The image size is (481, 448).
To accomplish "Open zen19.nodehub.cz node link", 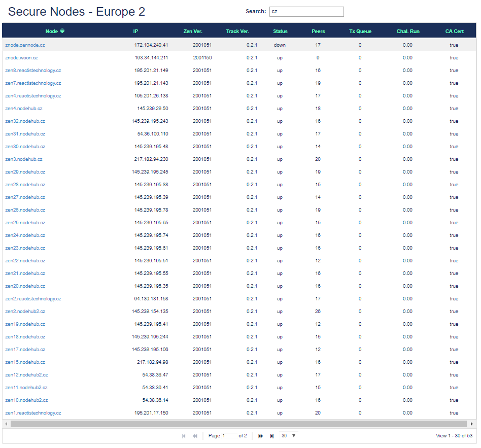I will point(25,324).
